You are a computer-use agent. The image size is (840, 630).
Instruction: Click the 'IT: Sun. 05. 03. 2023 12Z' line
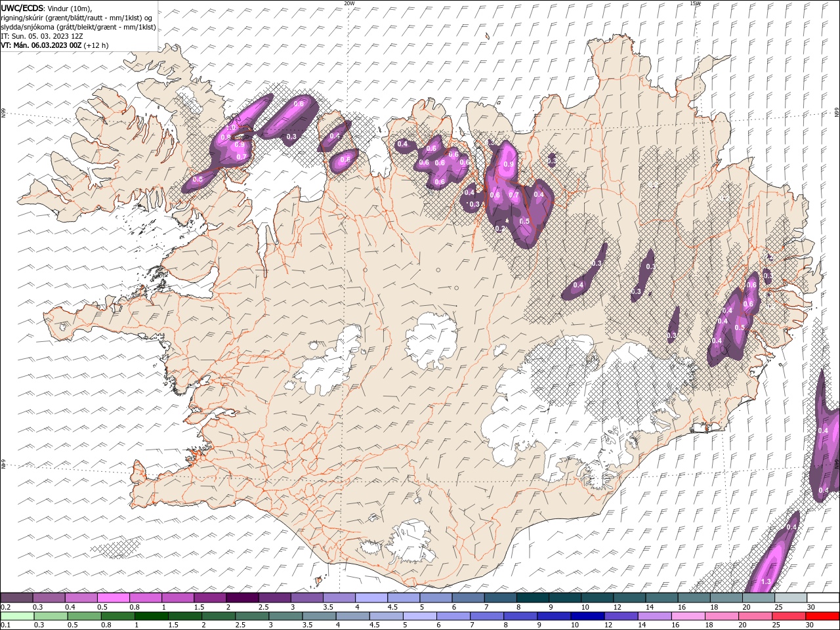(43, 36)
